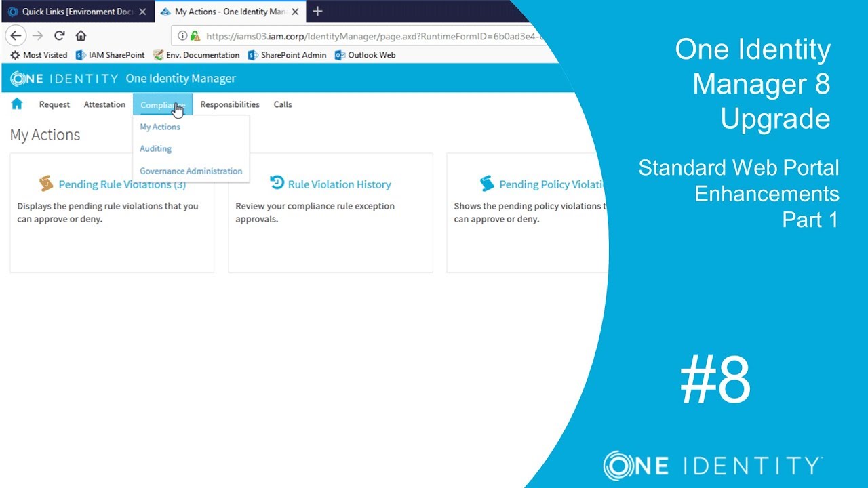Screen dimensions: 868x488
Task: Reload the page with refresh icon
Action: pyautogui.click(x=60, y=36)
